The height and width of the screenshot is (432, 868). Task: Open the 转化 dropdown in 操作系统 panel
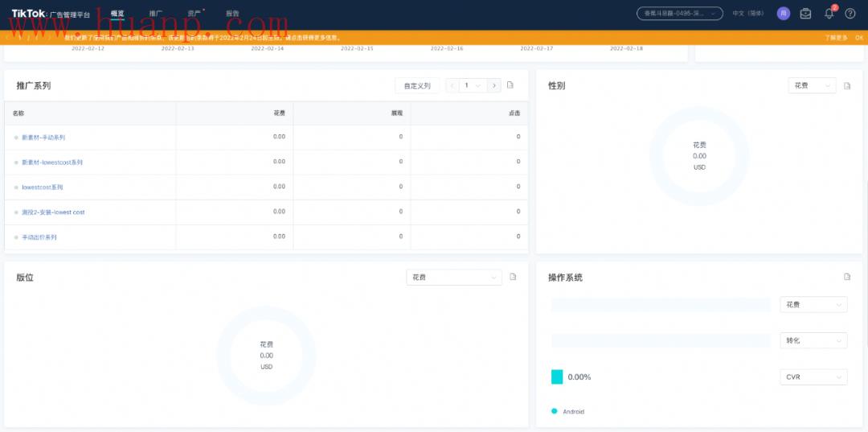(x=813, y=340)
